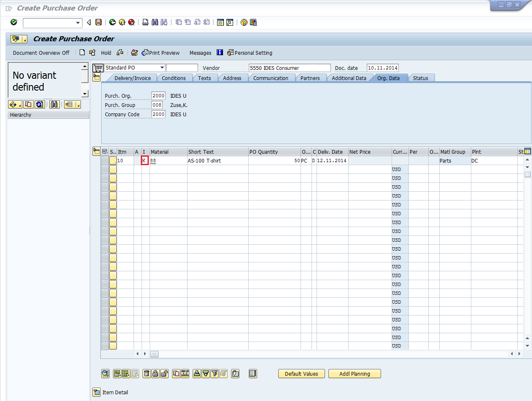This screenshot has width=532, height=401.
Task: Select the Partners tab
Action: coord(310,78)
